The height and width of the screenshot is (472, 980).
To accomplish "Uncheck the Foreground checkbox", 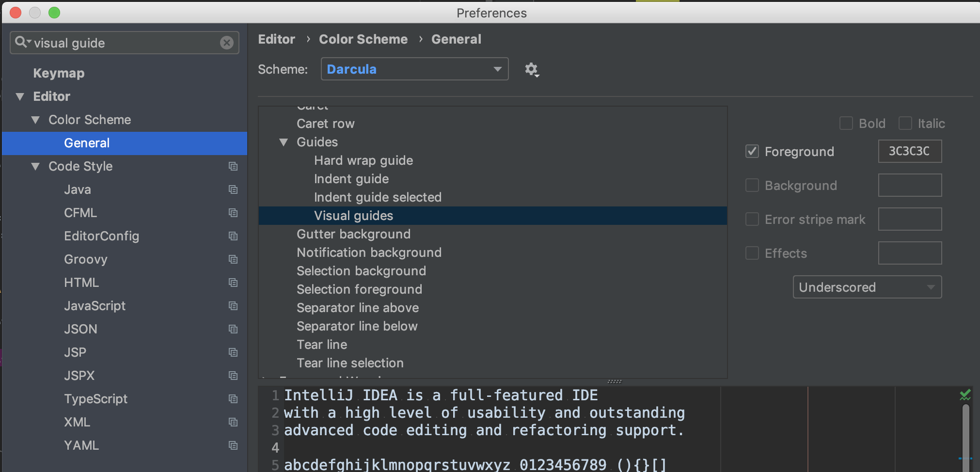I will pos(752,151).
